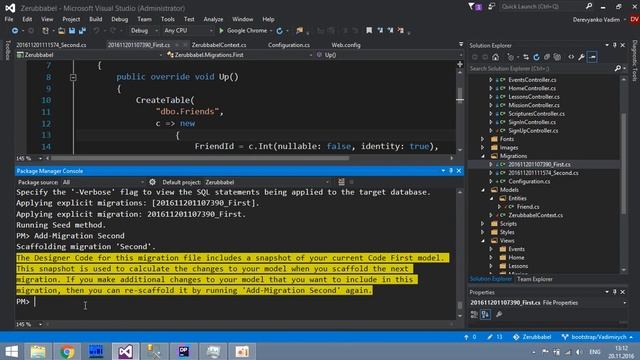Open Property Pages wrench in Properties
The image size is (640, 360).
click(x=499, y=314)
